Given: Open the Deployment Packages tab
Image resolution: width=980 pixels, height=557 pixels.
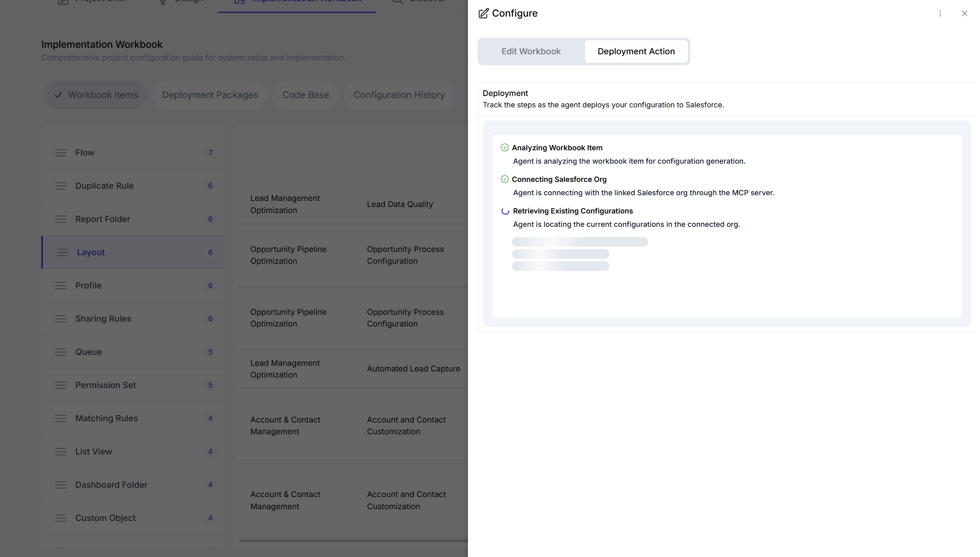Looking at the screenshot, I should [210, 95].
